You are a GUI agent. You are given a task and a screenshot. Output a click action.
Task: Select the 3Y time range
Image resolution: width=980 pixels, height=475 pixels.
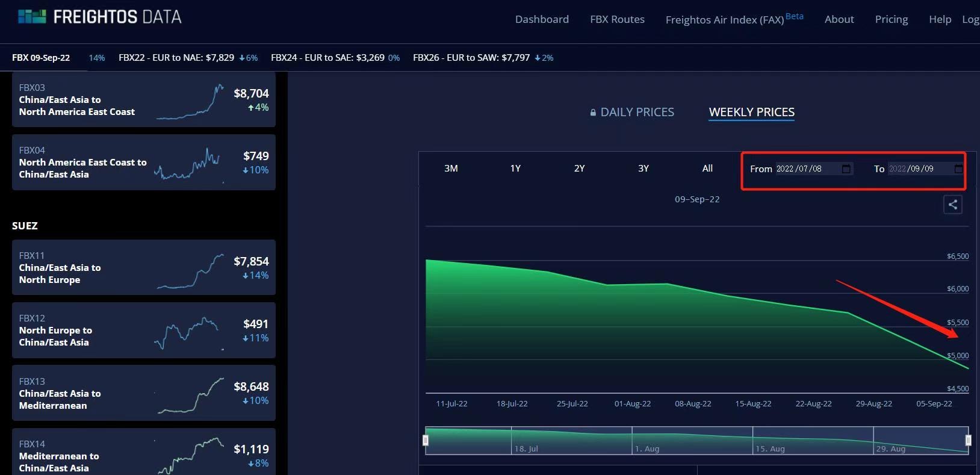point(644,169)
